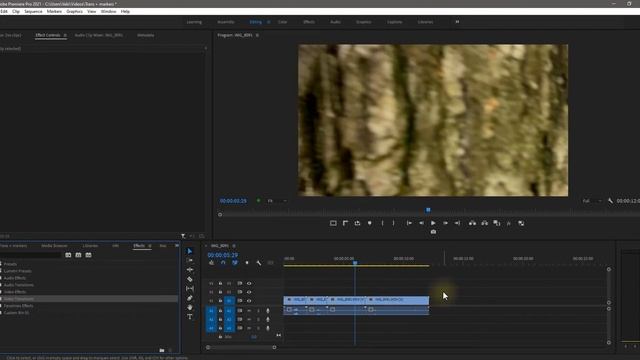Step back one frame
The width and height of the screenshot is (640, 360).
tap(421, 223)
